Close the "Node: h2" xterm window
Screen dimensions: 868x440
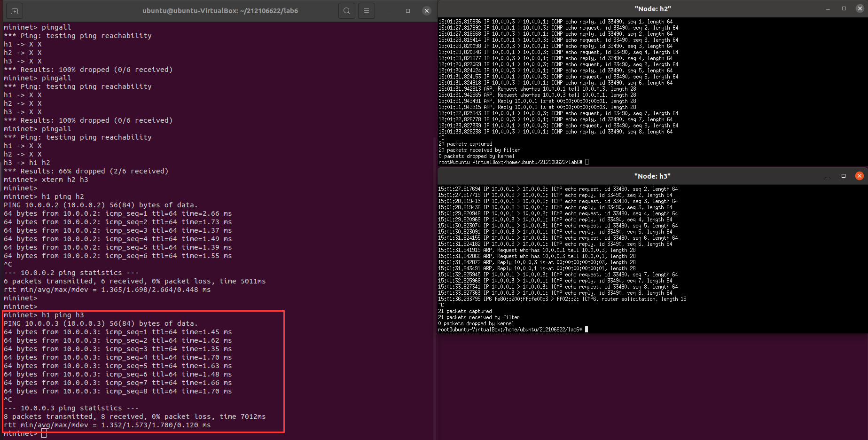point(860,8)
